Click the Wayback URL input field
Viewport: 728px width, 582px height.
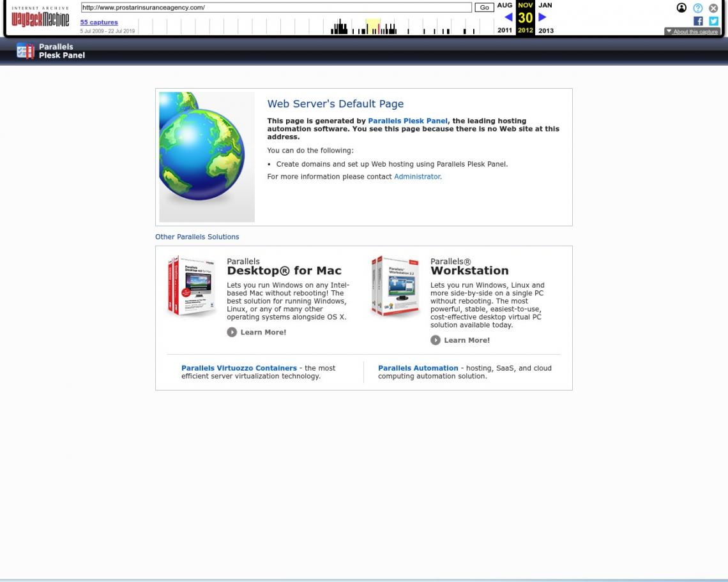277,8
